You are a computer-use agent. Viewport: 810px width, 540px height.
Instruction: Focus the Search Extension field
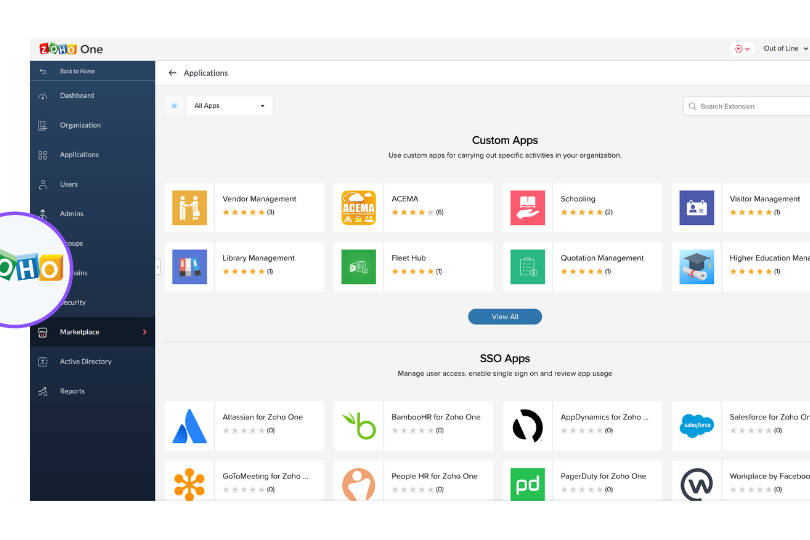pyautogui.click(x=750, y=106)
